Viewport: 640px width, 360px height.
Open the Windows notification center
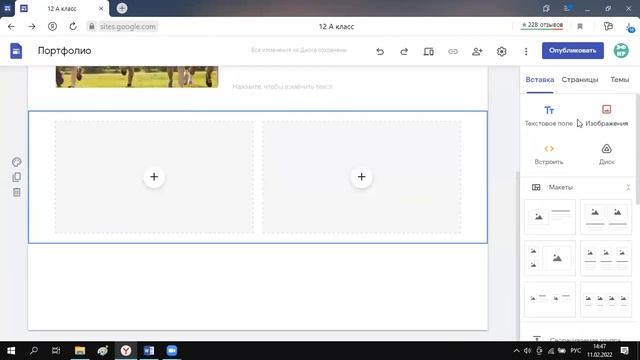[x=624, y=351]
